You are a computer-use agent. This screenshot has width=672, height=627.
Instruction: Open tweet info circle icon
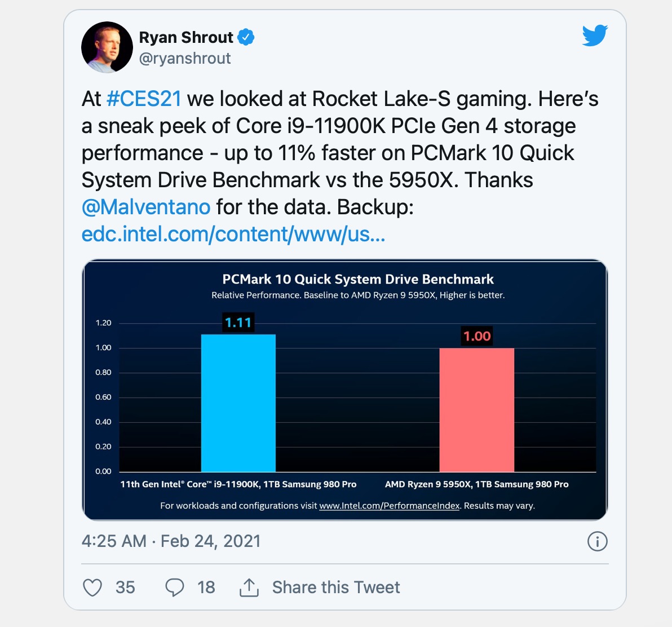pyautogui.click(x=598, y=541)
